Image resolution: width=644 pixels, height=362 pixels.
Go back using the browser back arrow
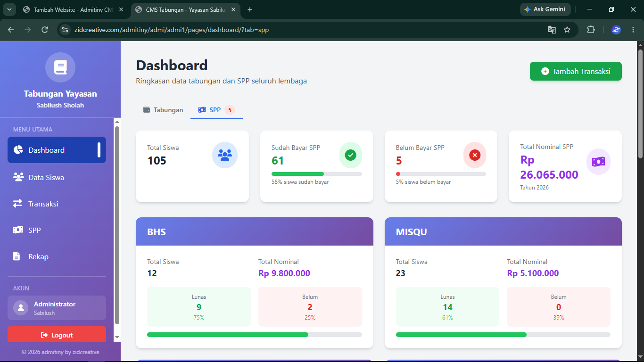11,30
